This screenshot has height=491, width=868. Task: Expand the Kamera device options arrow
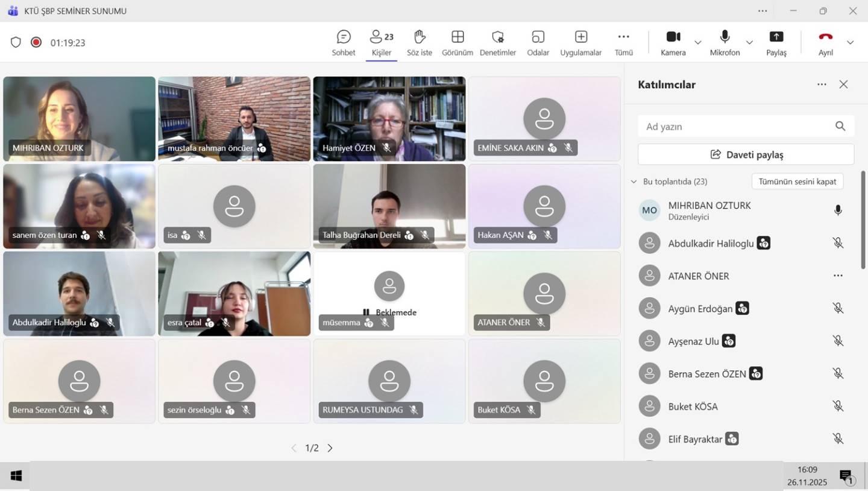click(x=698, y=42)
